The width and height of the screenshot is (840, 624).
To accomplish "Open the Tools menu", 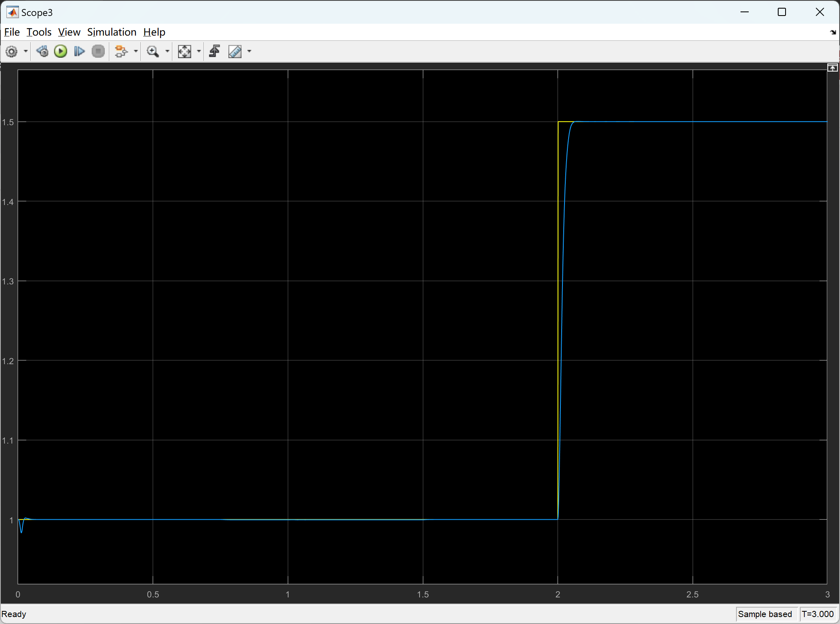I will (x=39, y=32).
